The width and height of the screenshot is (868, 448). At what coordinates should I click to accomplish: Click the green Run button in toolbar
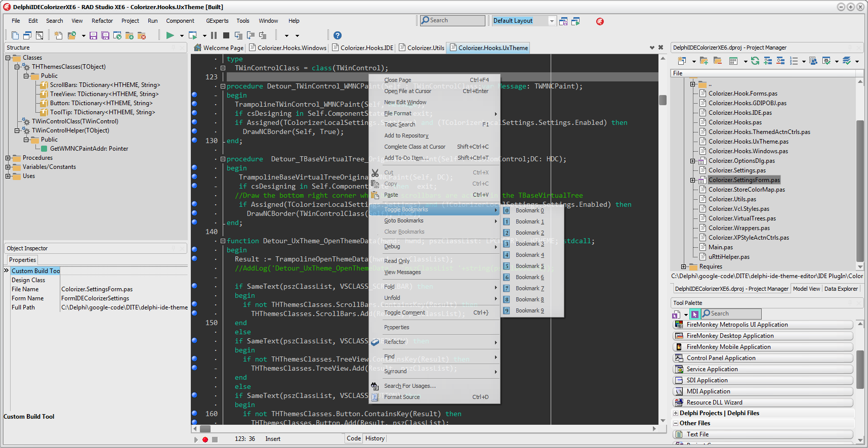(170, 35)
